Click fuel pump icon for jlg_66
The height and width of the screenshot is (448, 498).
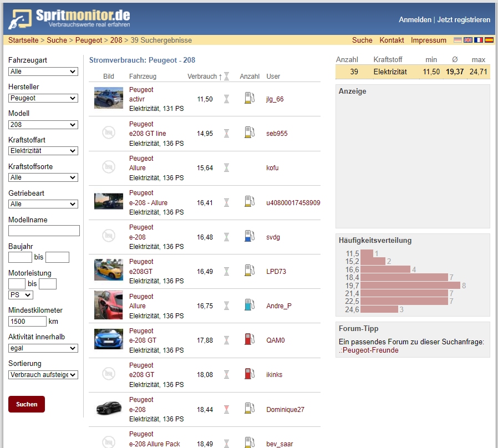tap(250, 98)
